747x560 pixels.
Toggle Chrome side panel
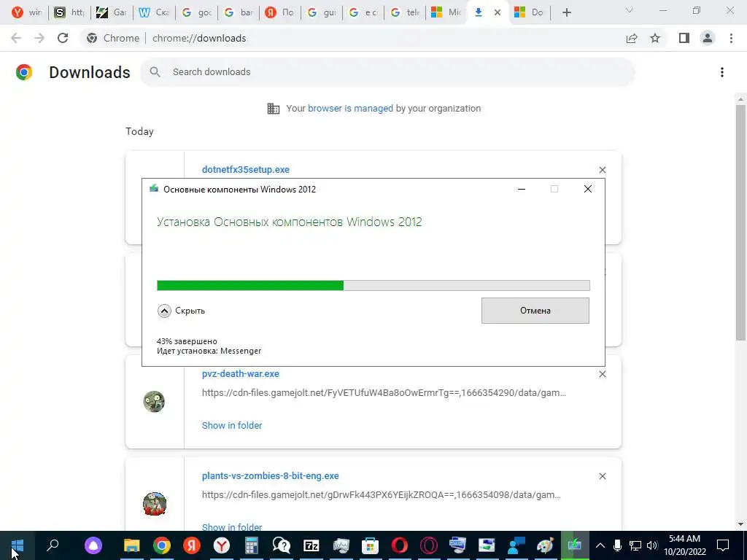coord(684,38)
